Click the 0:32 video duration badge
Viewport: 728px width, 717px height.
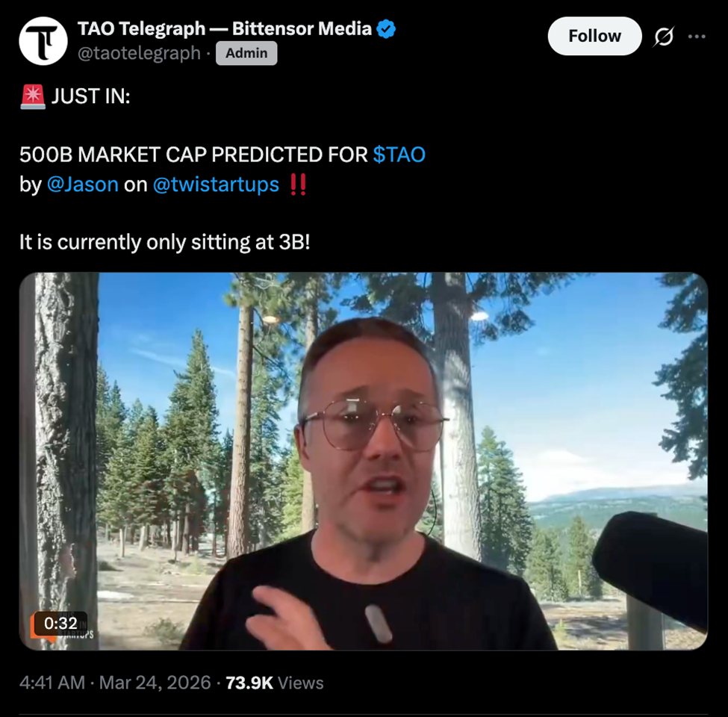(60, 623)
